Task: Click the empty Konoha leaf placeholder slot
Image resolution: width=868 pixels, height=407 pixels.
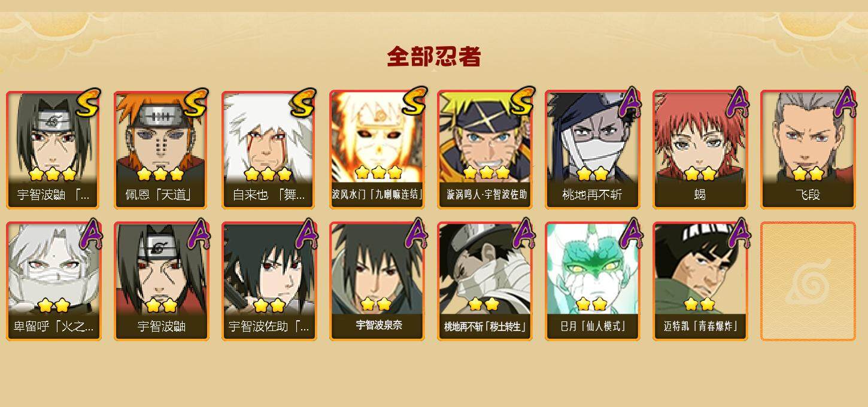Action: point(808,281)
